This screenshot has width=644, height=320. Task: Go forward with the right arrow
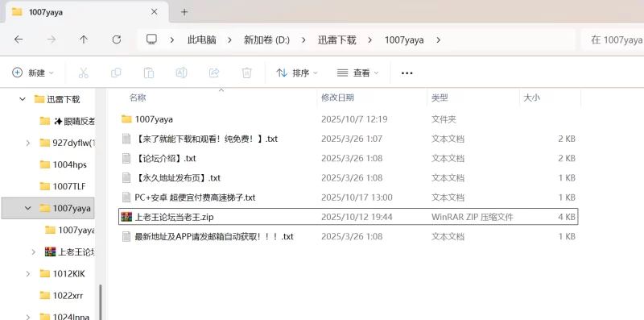point(51,39)
